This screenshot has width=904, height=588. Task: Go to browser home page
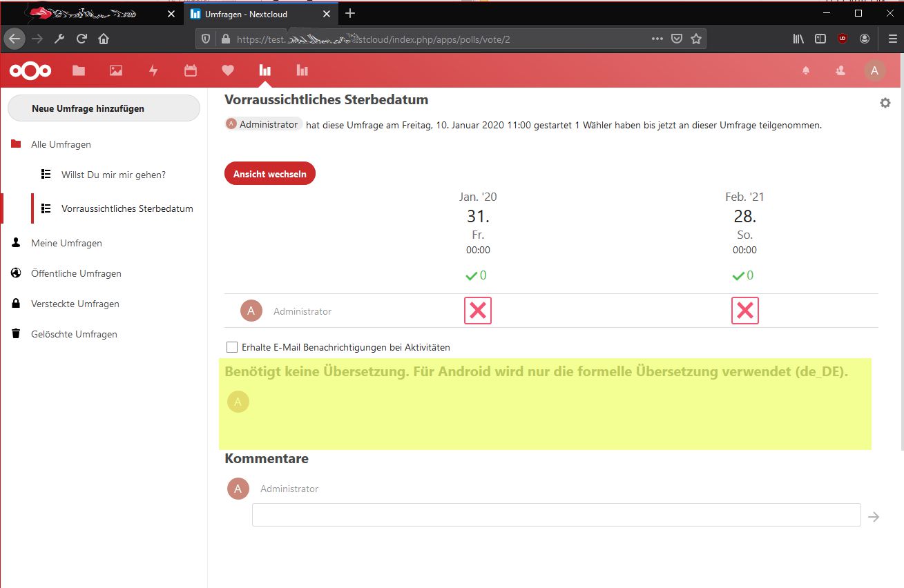(x=104, y=39)
